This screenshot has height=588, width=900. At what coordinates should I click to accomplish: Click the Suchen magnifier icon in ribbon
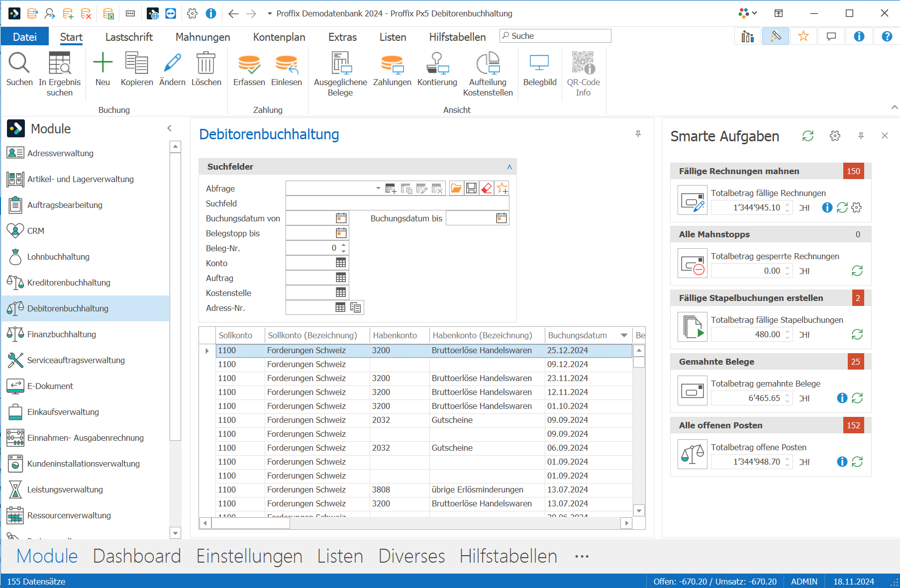point(19,63)
